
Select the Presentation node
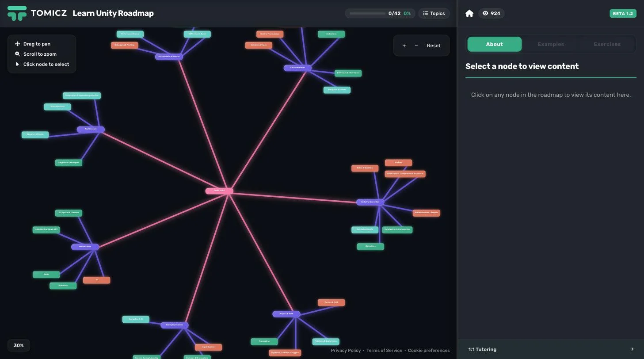85,247
